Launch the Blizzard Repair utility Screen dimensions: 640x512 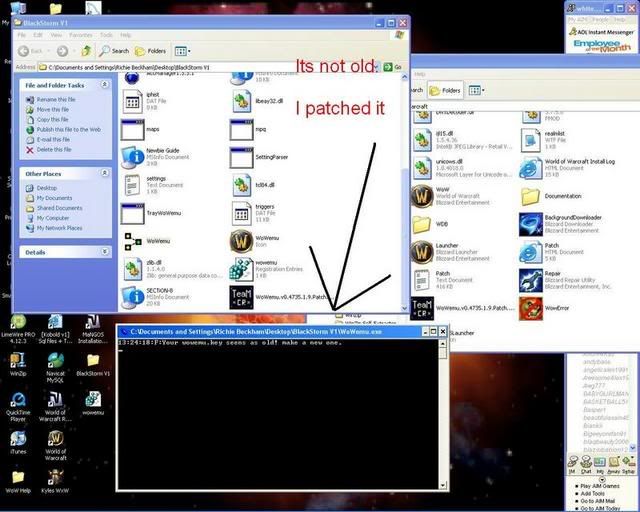(x=530, y=279)
